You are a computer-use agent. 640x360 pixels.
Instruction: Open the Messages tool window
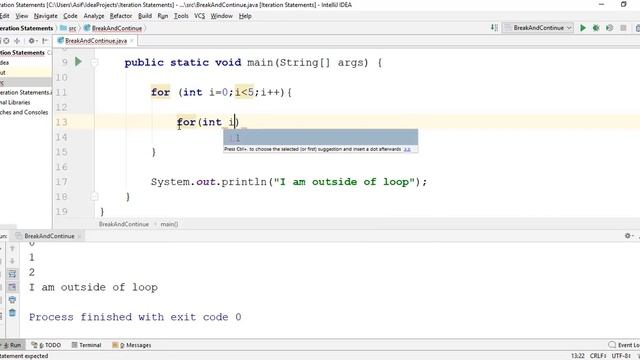click(x=132, y=345)
